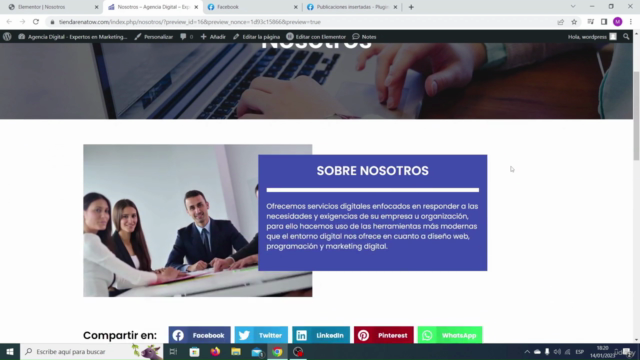Open Chrome's three-dot menu
Screen dimensions: 640x360
(631, 22)
